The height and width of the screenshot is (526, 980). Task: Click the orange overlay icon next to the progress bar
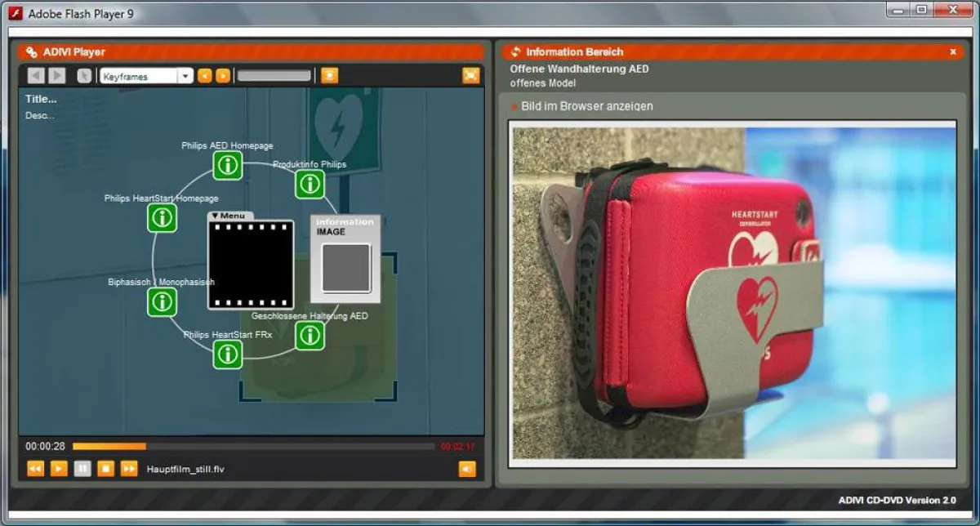pos(329,74)
